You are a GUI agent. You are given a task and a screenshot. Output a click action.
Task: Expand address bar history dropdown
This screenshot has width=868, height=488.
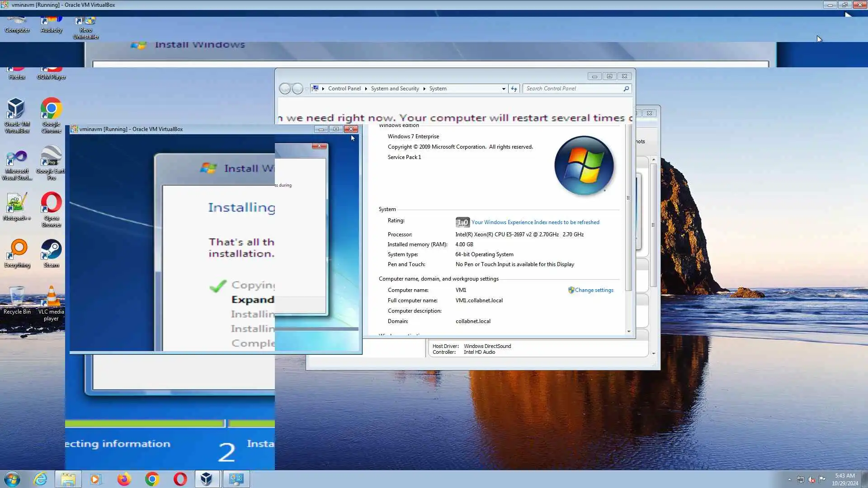pos(504,89)
